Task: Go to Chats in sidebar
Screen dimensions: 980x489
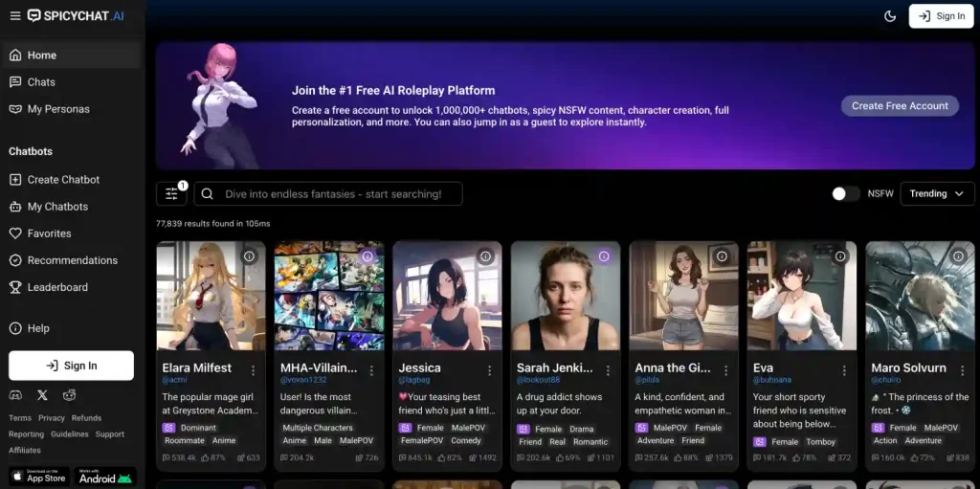Action: (x=41, y=82)
